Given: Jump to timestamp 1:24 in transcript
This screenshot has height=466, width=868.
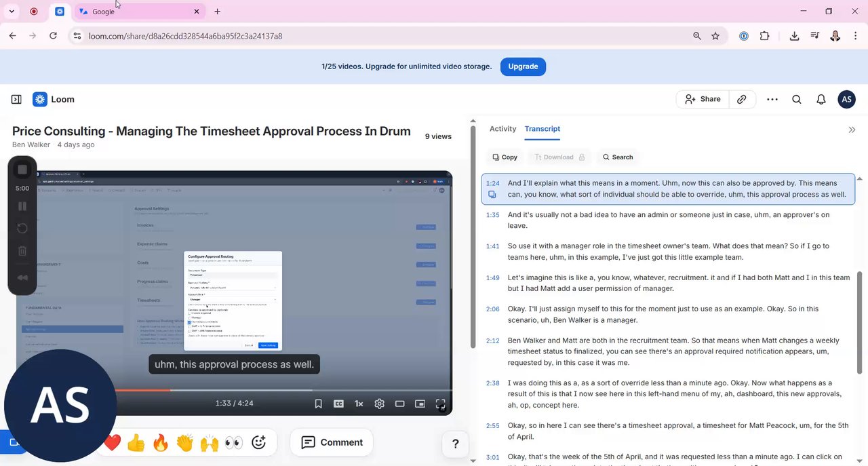Looking at the screenshot, I should click(x=492, y=183).
